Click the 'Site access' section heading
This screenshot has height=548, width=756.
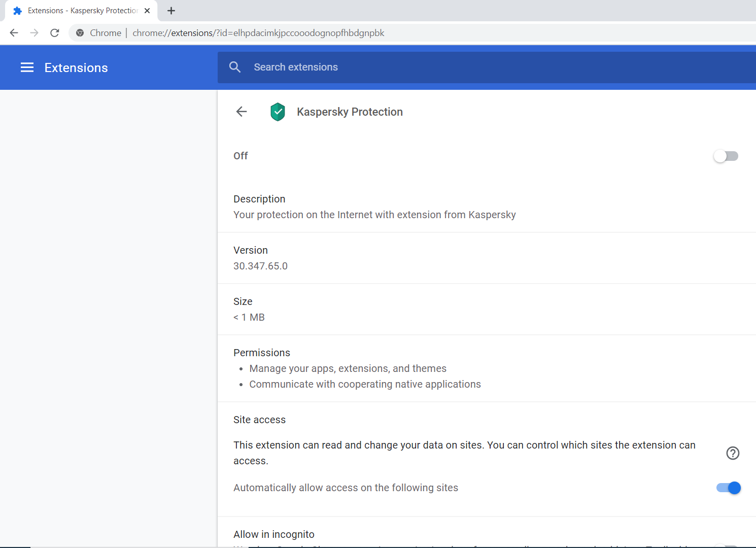259,420
